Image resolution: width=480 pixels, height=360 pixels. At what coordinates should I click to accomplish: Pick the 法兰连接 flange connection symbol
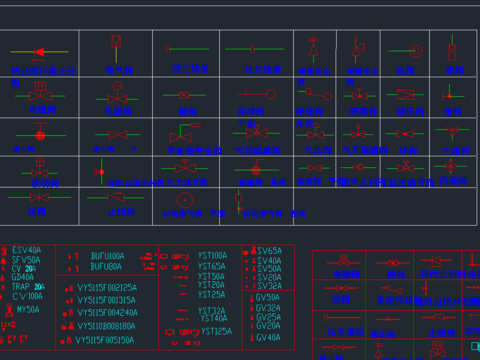255,49
